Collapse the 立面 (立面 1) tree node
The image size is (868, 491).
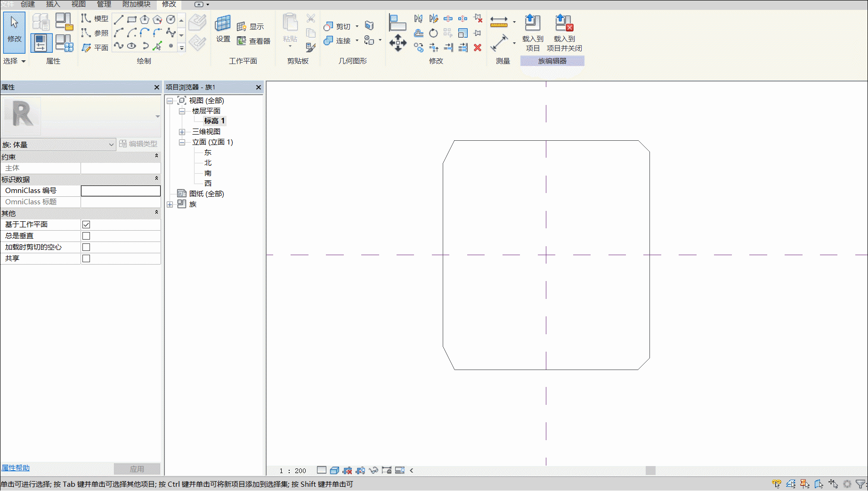tap(182, 142)
